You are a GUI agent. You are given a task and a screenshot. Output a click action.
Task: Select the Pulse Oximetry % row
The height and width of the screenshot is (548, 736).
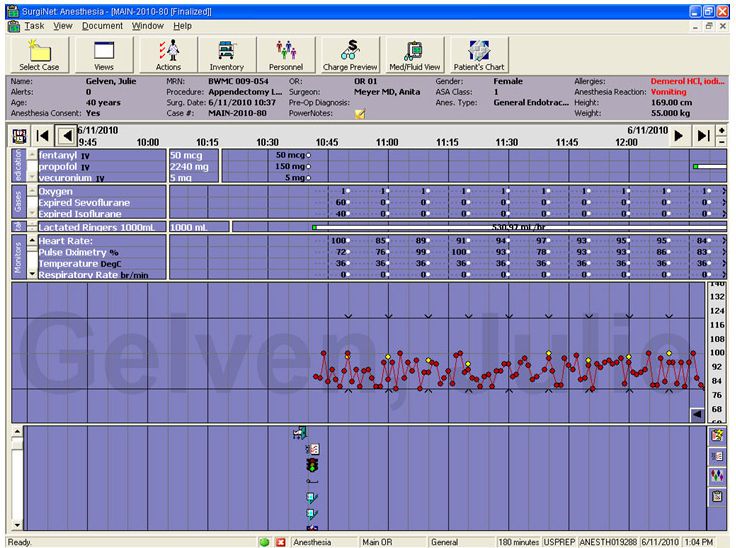click(x=102, y=252)
